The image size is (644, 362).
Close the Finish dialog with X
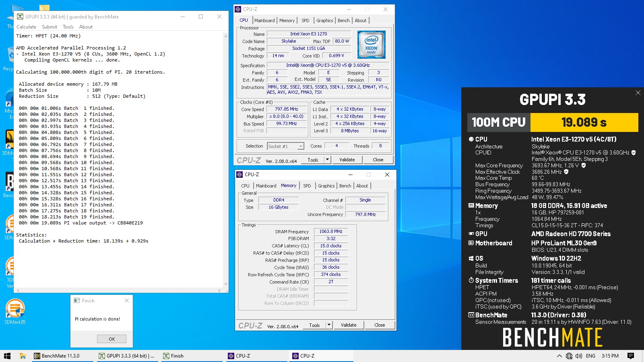[127, 300]
